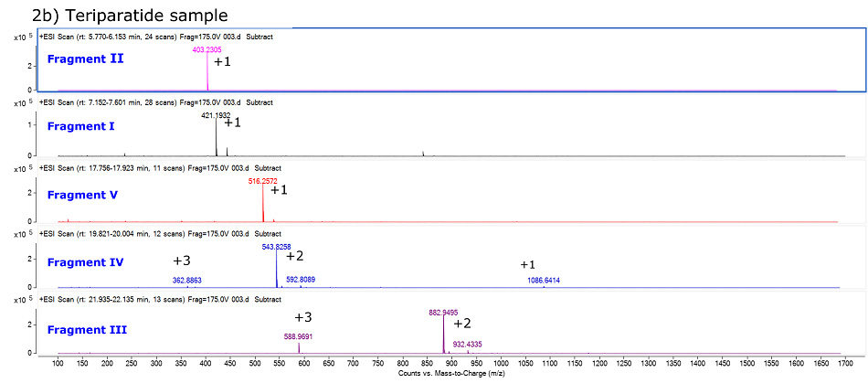Viewport: 868px width, 383px height.
Task: Click the scan header with rt 19.821-20.004 min
Action: click(x=161, y=234)
